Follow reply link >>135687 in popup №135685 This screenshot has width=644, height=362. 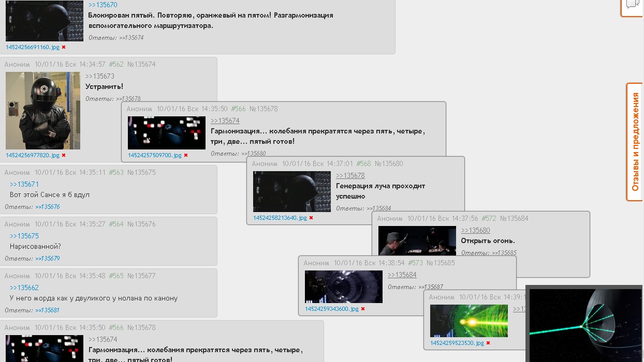click(x=431, y=287)
